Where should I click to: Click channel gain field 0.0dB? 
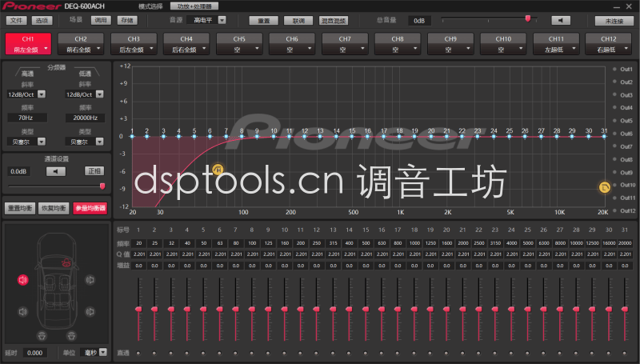(x=18, y=171)
